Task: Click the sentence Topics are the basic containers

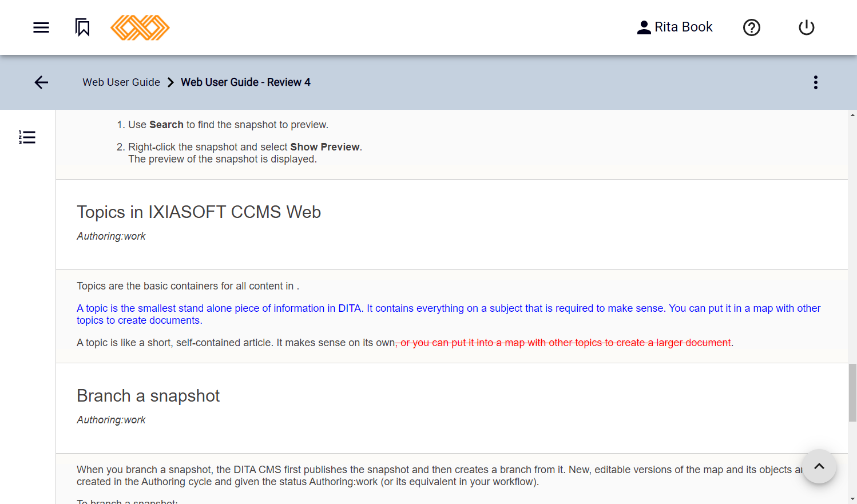Action: [x=188, y=286]
